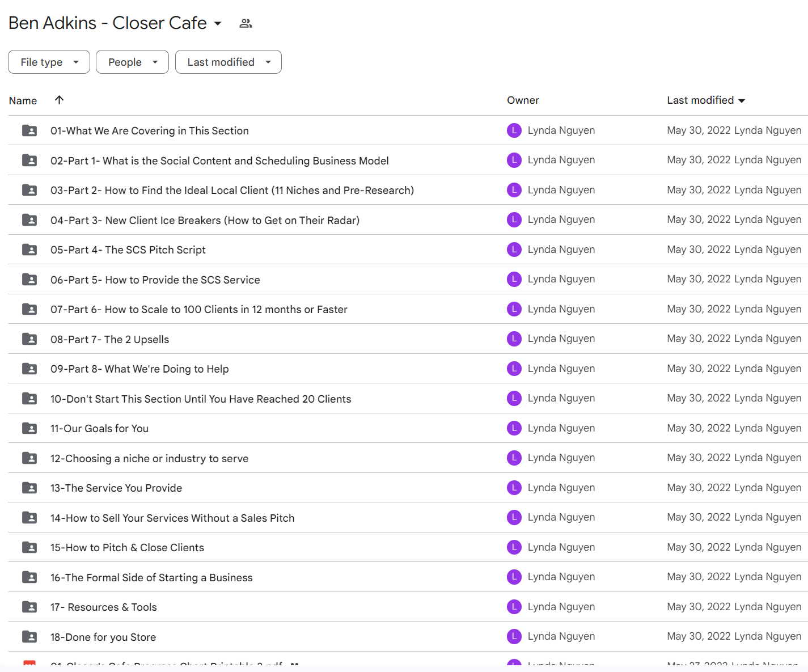Image resolution: width=808 pixels, height=672 pixels.
Task: Click May 30, 2022 date in 02-Part 1 row
Action: tap(699, 160)
